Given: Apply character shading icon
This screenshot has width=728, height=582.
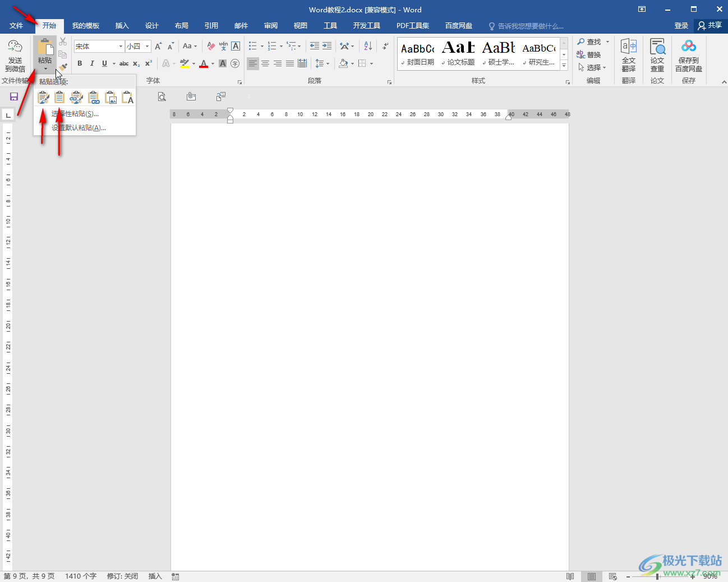Looking at the screenshot, I should [x=223, y=63].
